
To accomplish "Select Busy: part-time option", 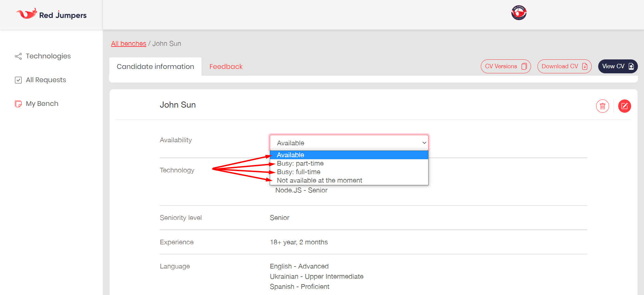I will tap(349, 163).
